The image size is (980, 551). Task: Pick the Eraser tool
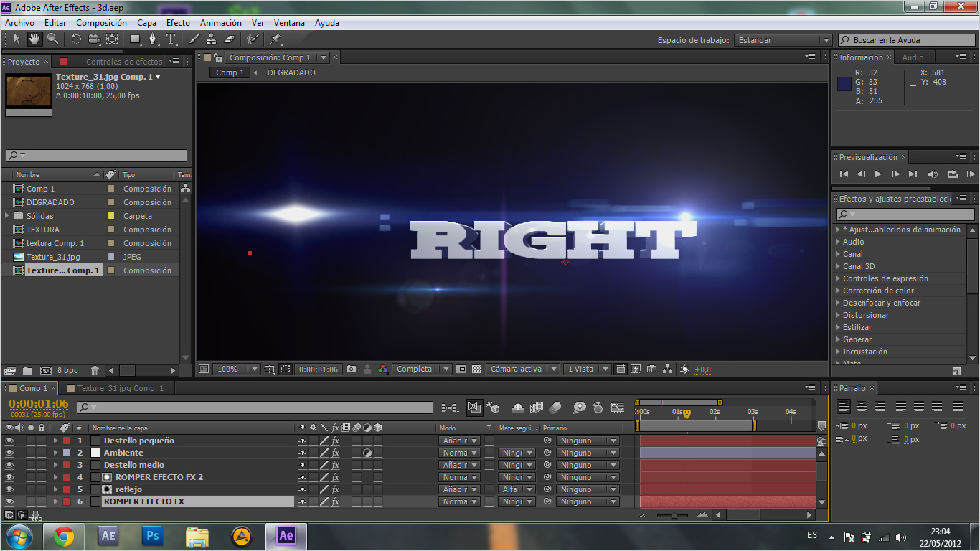pyautogui.click(x=229, y=39)
